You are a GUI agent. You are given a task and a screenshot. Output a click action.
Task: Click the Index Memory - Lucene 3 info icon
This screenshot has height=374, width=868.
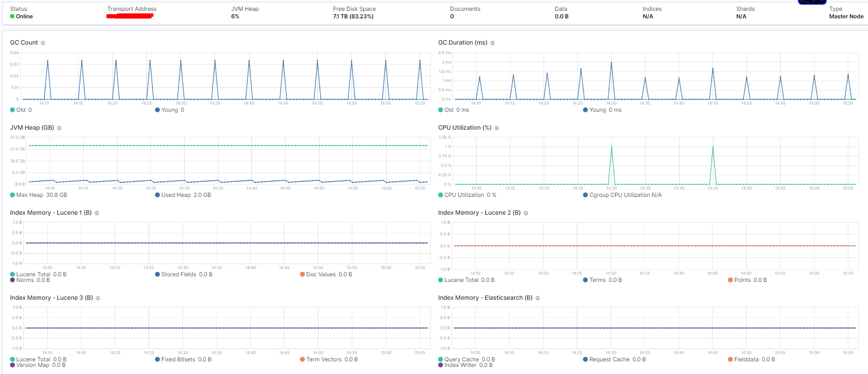(x=98, y=298)
